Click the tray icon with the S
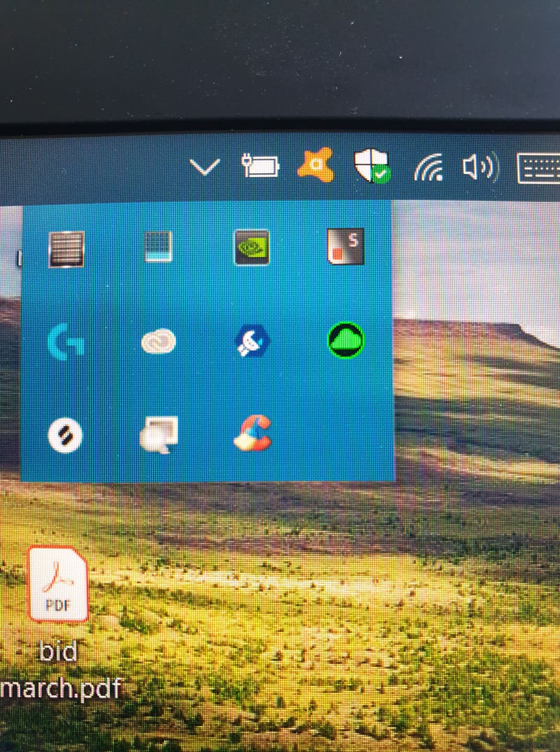This screenshot has width=560, height=752. tap(345, 246)
